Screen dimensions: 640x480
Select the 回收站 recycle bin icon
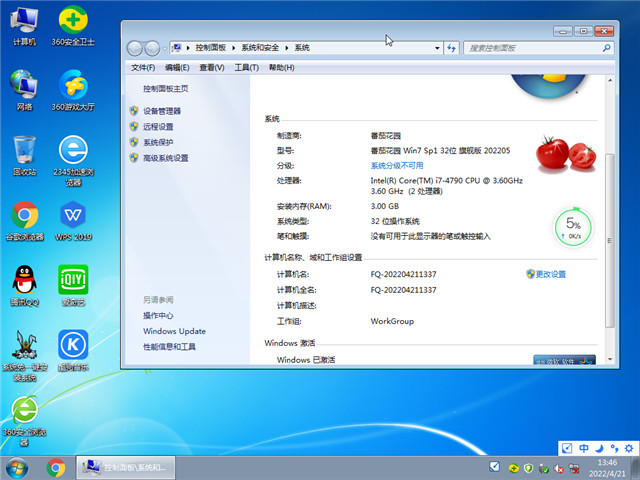pyautogui.click(x=24, y=156)
